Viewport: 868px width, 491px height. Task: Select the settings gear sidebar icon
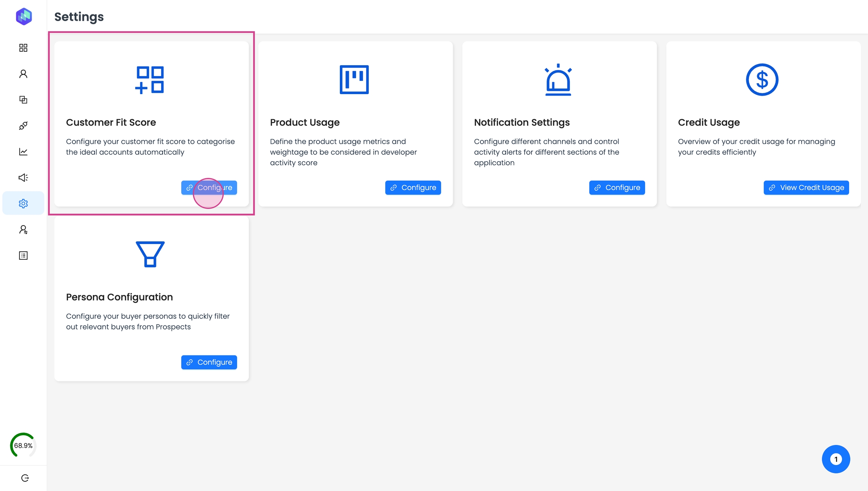click(23, 204)
